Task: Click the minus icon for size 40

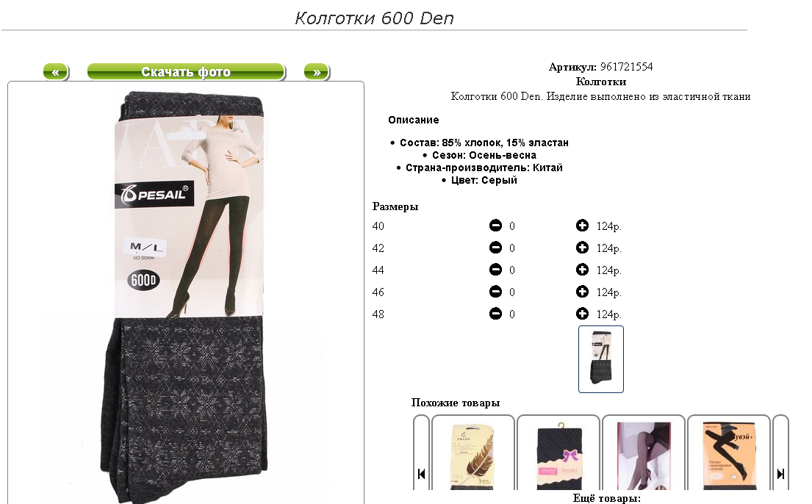Action: (495, 226)
